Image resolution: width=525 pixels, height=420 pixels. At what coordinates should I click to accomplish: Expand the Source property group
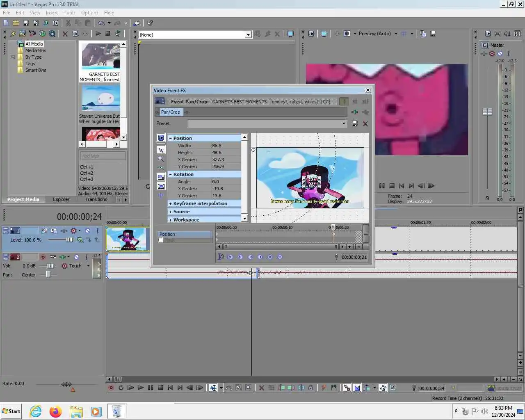(x=171, y=212)
